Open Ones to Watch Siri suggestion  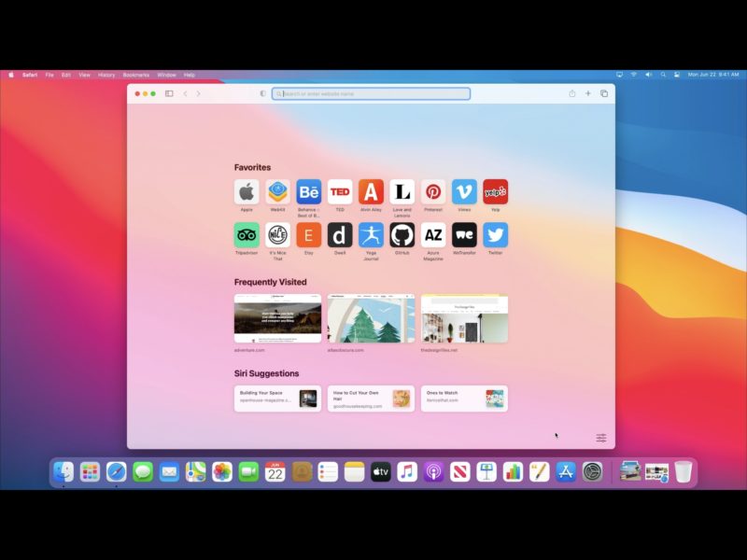click(x=464, y=399)
